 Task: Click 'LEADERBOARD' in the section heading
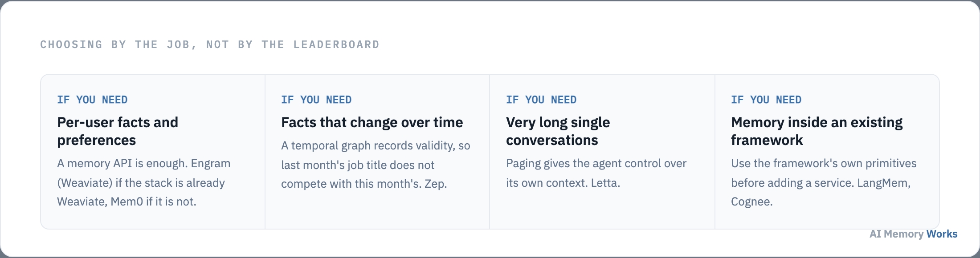click(x=336, y=44)
